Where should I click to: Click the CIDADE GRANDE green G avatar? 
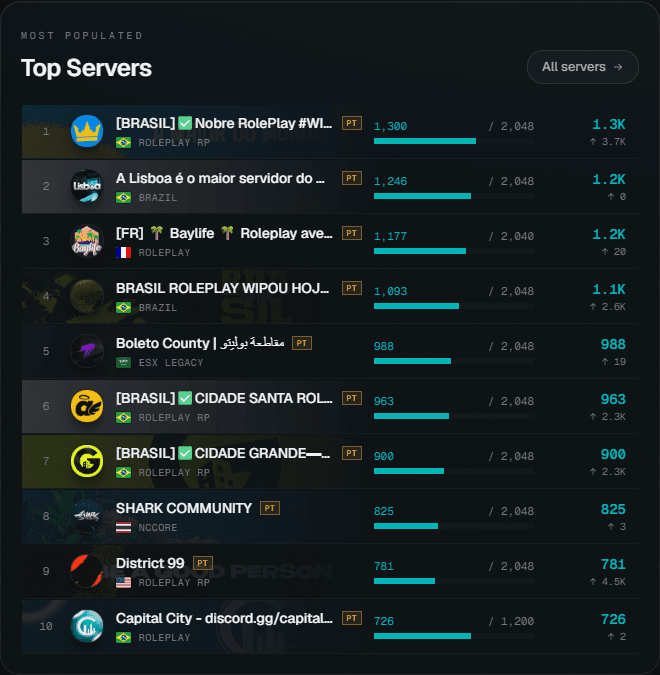point(87,461)
